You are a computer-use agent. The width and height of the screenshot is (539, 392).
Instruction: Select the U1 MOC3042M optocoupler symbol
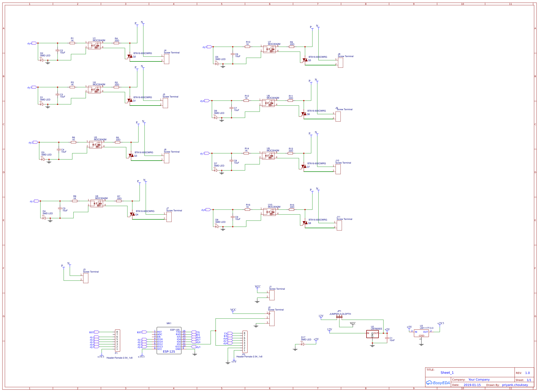click(x=94, y=45)
